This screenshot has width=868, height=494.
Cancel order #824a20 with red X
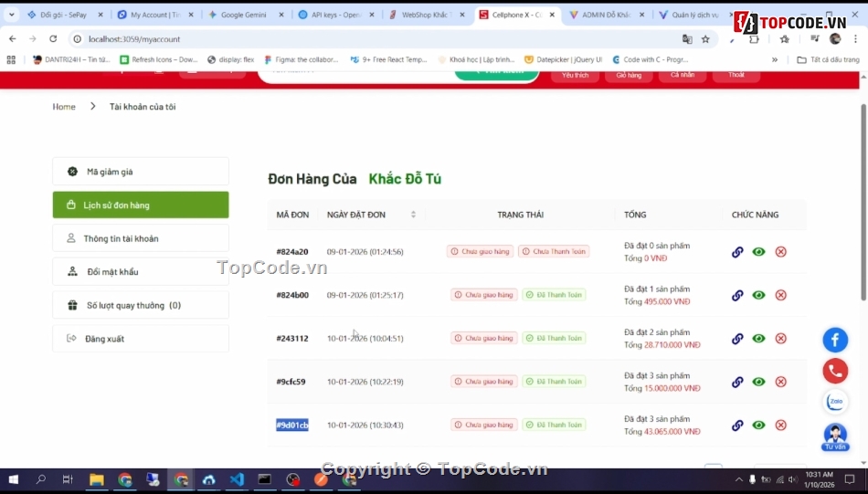coord(780,252)
